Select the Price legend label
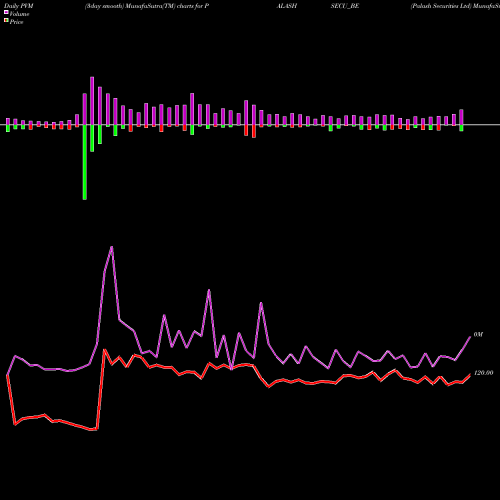 pyautogui.click(x=16, y=22)
